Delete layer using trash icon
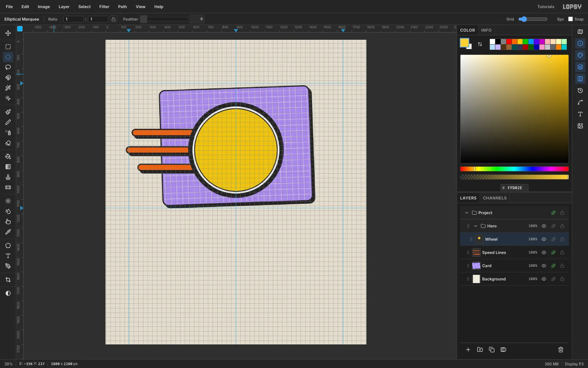 point(561,350)
